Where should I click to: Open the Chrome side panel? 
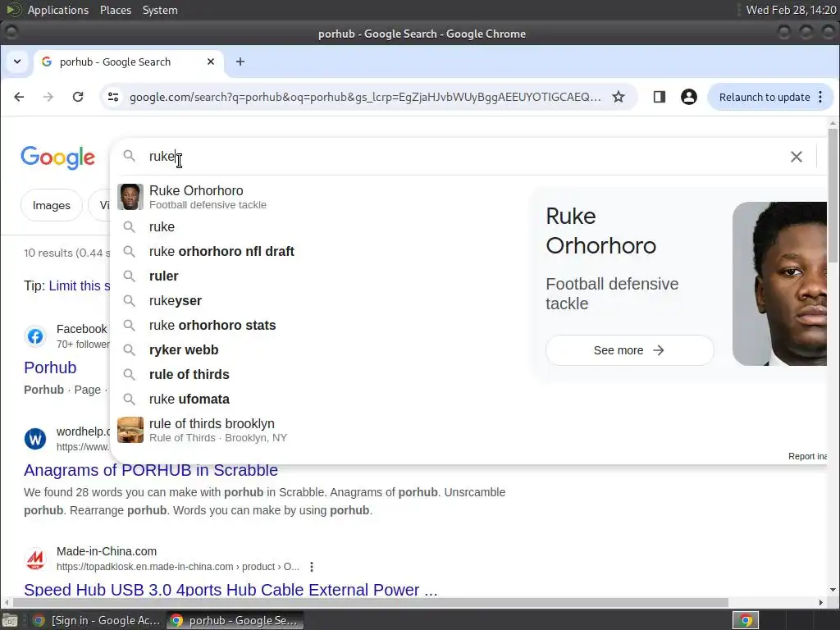click(659, 97)
